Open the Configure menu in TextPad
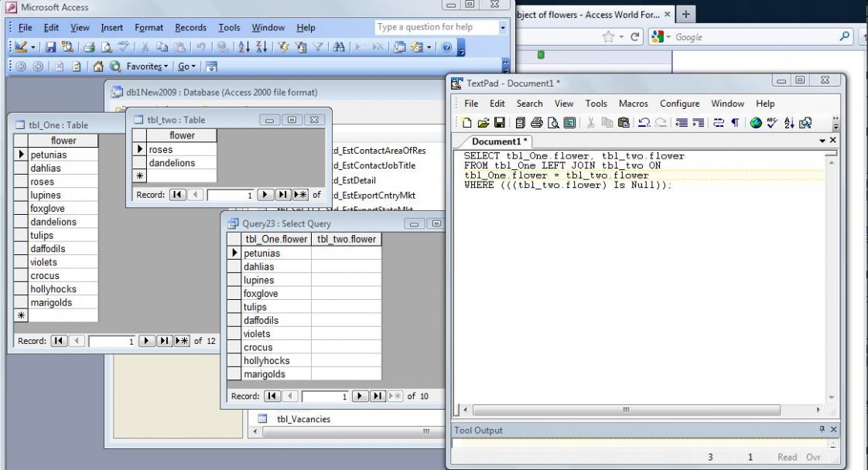The width and height of the screenshot is (868, 470). pos(680,104)
